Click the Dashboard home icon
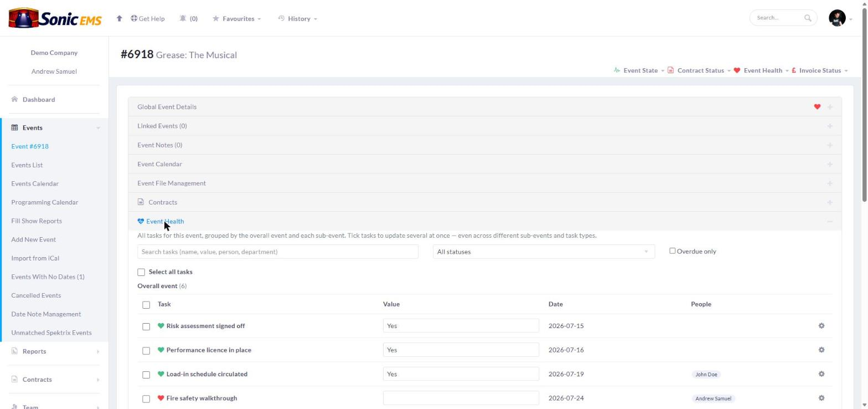 point(14,99)
